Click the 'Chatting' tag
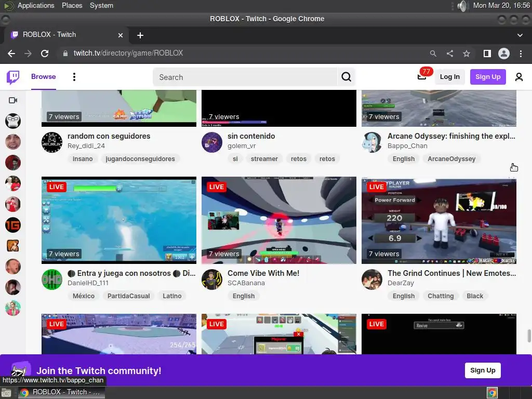The image size is (532, 399). [441, 296]
